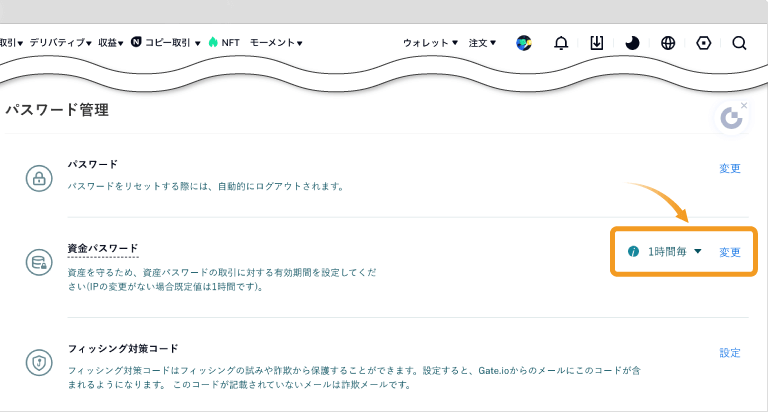Screen dimensions: 768x412
Task: Expand the デリバティブ menu
Action: click(x=60, y=43)
